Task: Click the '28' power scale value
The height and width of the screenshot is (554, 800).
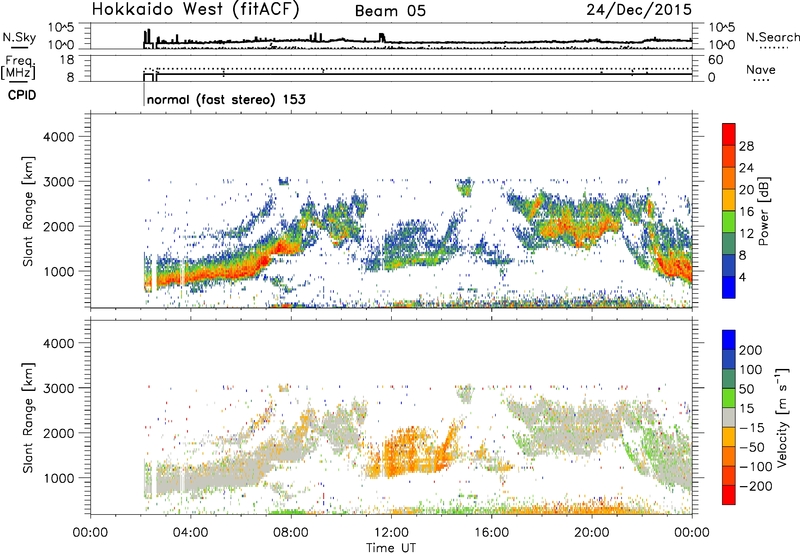Action: [x=746, y=146]
